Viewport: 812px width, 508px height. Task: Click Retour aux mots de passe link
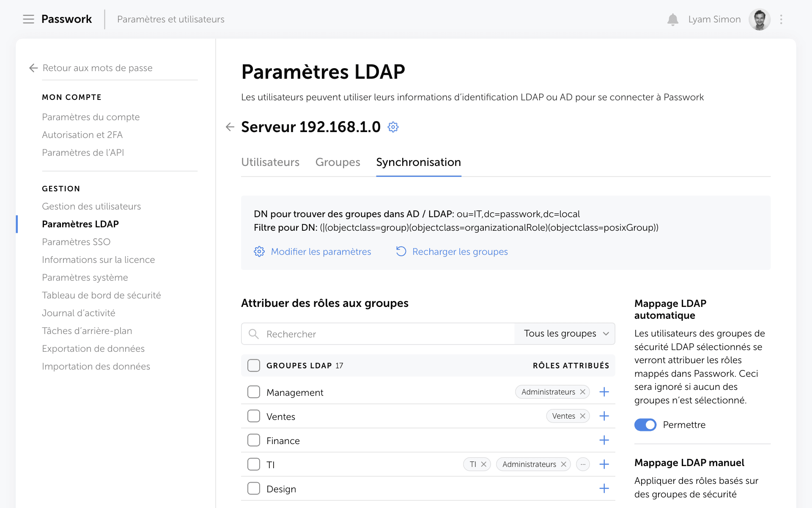[98, 68]
